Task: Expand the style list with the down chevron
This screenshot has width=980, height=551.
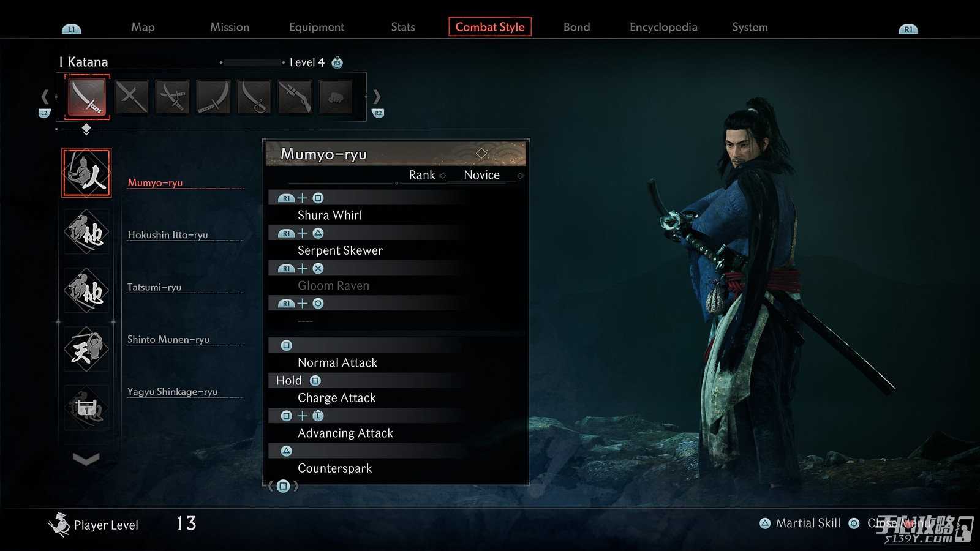Action: 86,459
